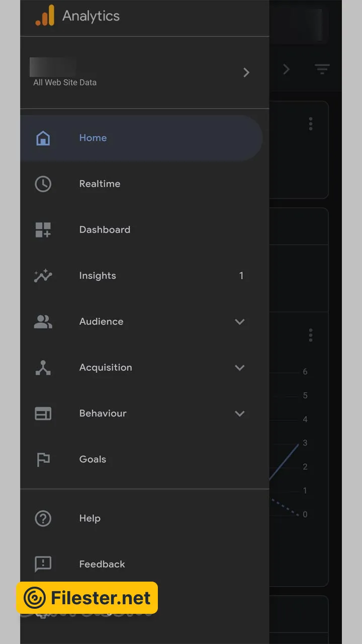Click the Insights sparkline icon
Viewport: 362px width, 644px height.
coord(43,276)
